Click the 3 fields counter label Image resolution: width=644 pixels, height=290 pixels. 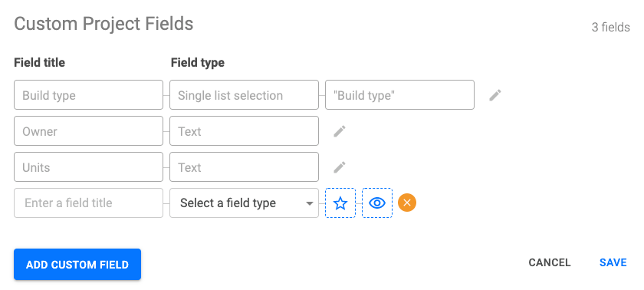610,28
